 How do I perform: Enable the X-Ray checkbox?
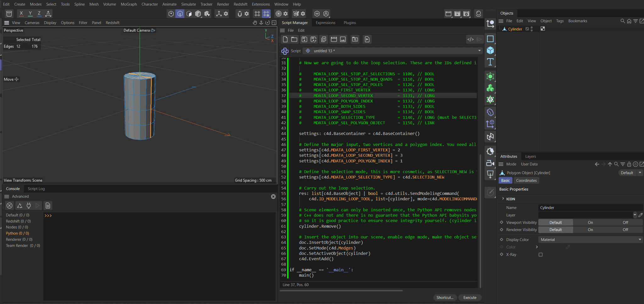click(x=541, y=255)
